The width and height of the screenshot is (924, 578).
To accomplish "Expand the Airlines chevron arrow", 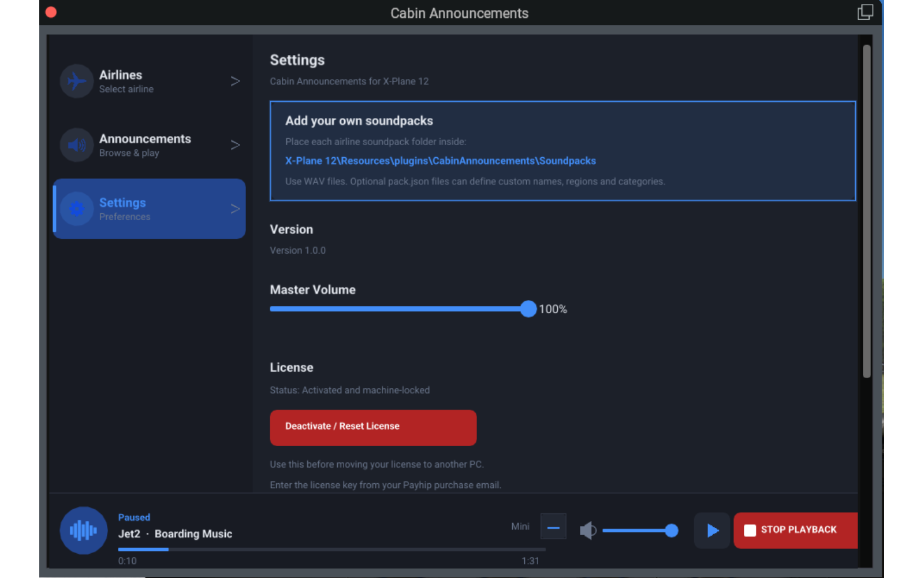I will click(235, 81).
